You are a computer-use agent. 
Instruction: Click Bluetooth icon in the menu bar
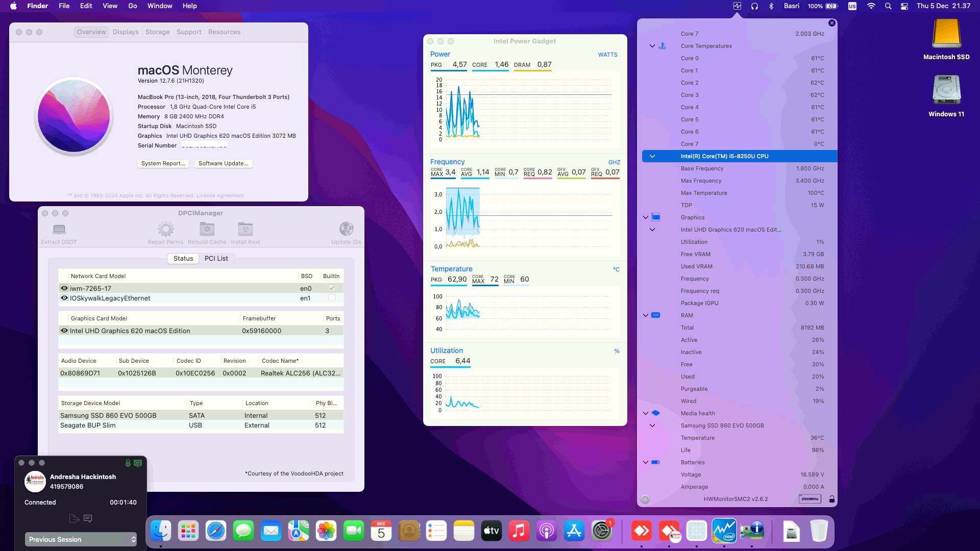(771, 6)
